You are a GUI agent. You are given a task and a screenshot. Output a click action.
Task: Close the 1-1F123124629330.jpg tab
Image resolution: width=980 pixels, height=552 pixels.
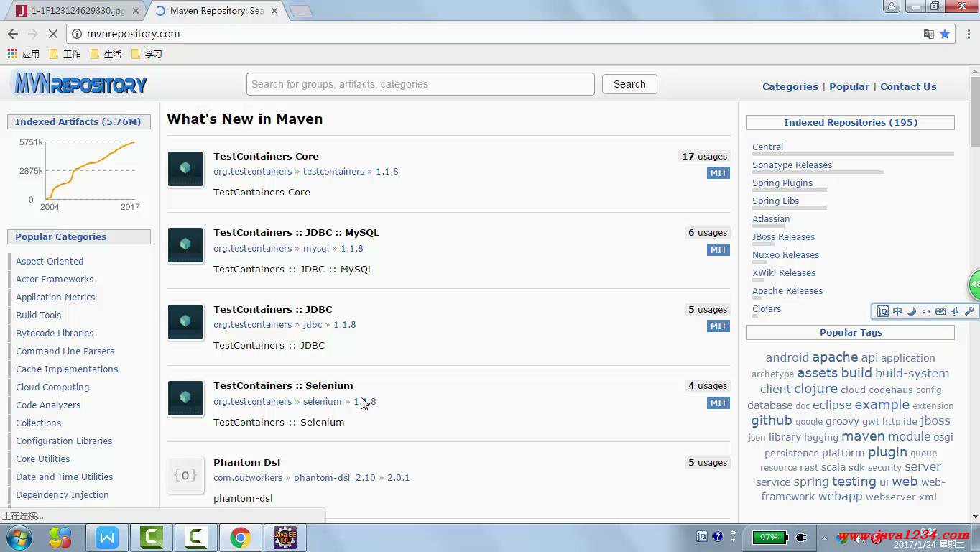(x=136, y=11)
